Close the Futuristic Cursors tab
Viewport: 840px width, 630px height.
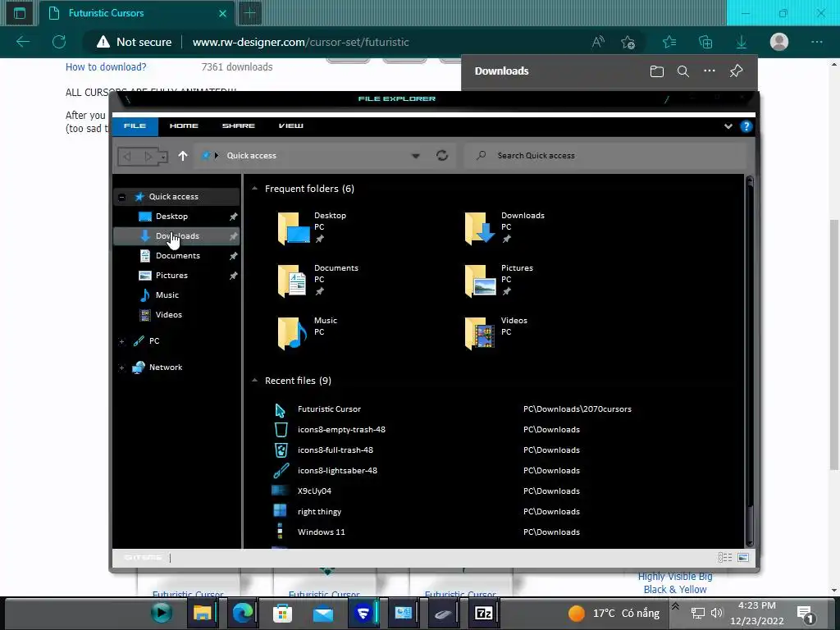(223, 13)
